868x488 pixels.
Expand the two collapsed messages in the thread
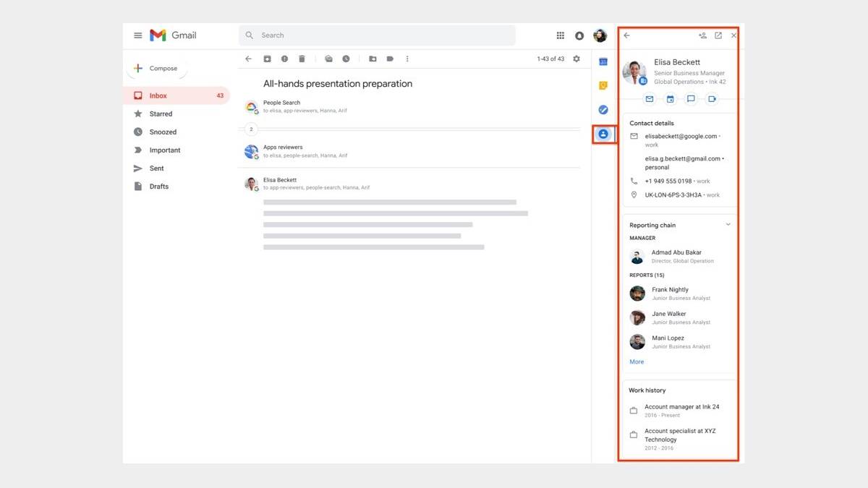(x=251, y=129)
